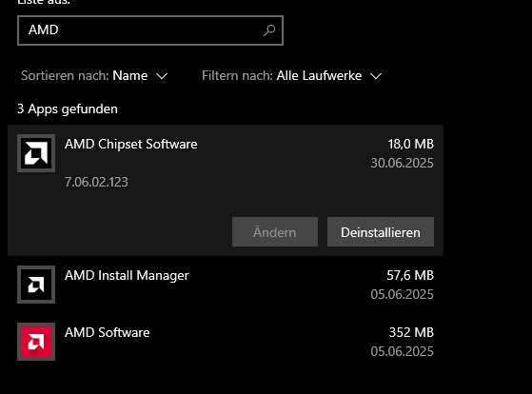Collapse the AMD Chipset Software entry title
The height and width of the screenshot is (394, 532).
(x=131, y=145)
